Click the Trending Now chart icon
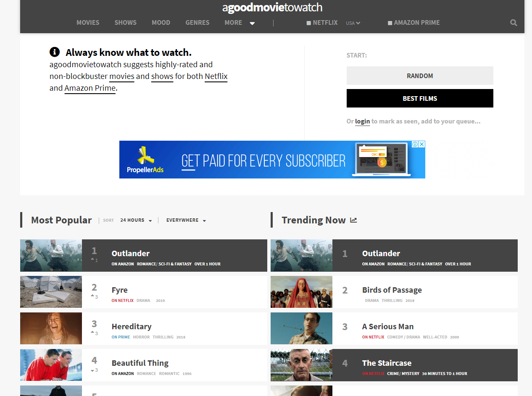Screen dimensions: 532x396 (x=353, y=220)
